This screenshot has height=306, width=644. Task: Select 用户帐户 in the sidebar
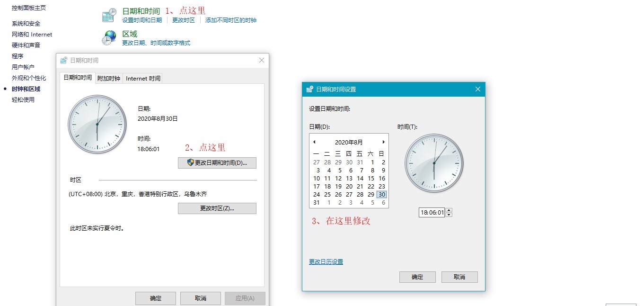(23, 67)
